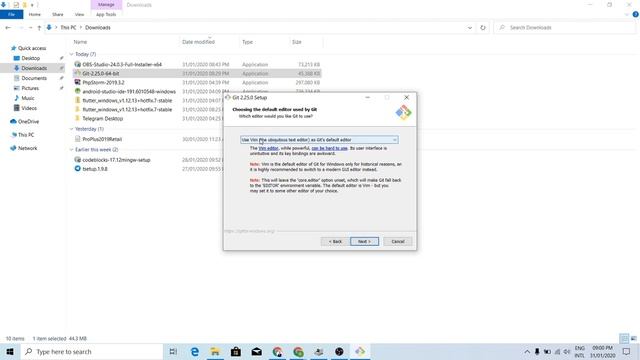Select the Git-2.25.0-64-bit file
Viewport: 640px width, 360px height.
click(101, 73)
